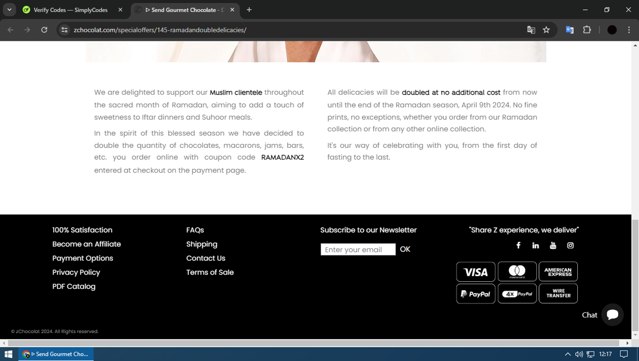639x361 pixels.
Task: Click 'doubled at no additional cost' text
Action: point(451,92)
